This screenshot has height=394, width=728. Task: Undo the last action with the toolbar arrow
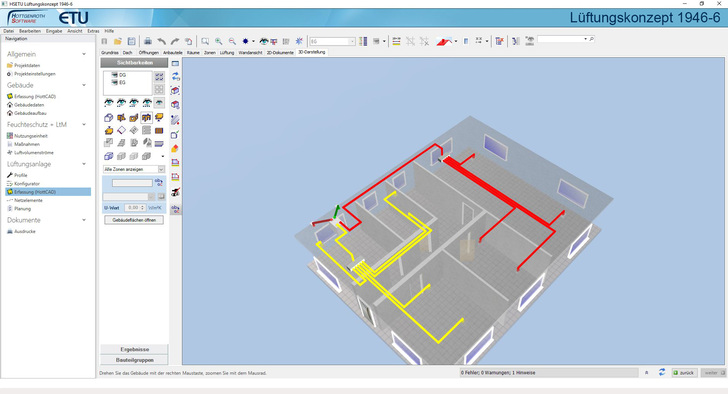161,41
